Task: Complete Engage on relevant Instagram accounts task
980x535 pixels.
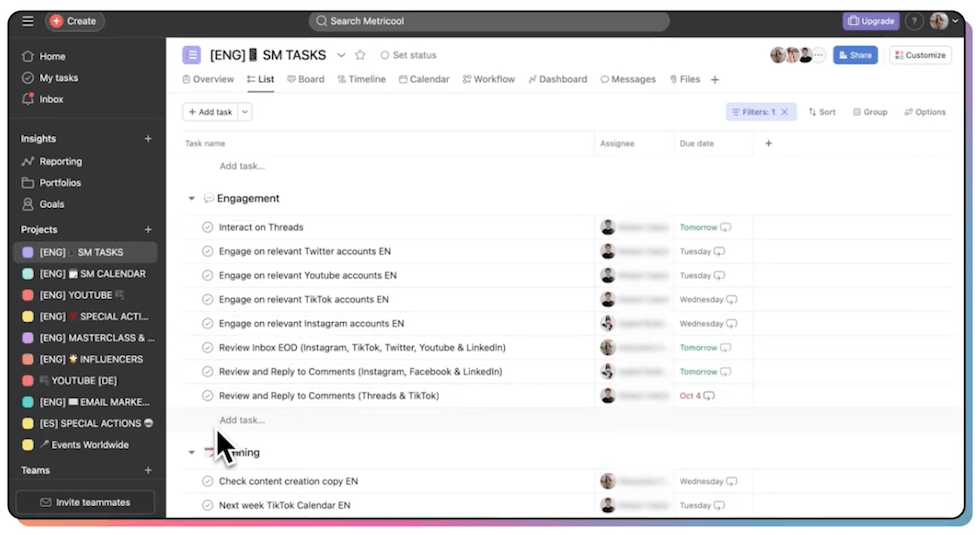Action: [208, 323]
